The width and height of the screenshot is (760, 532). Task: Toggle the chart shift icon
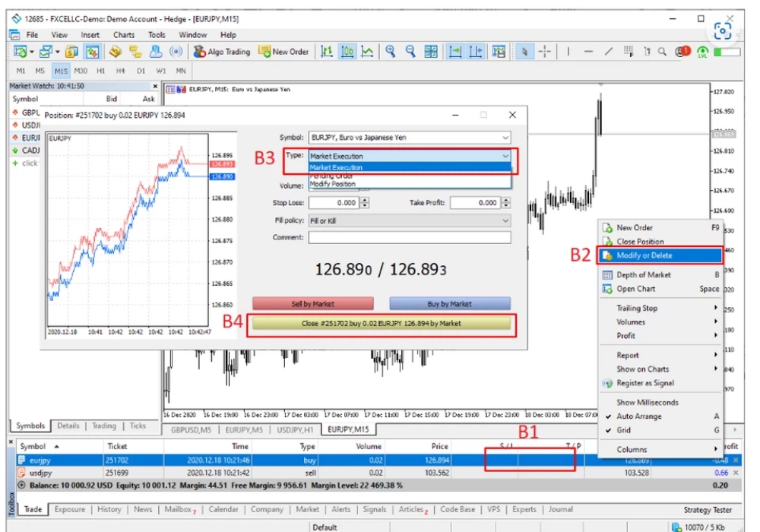pos(476,52)
